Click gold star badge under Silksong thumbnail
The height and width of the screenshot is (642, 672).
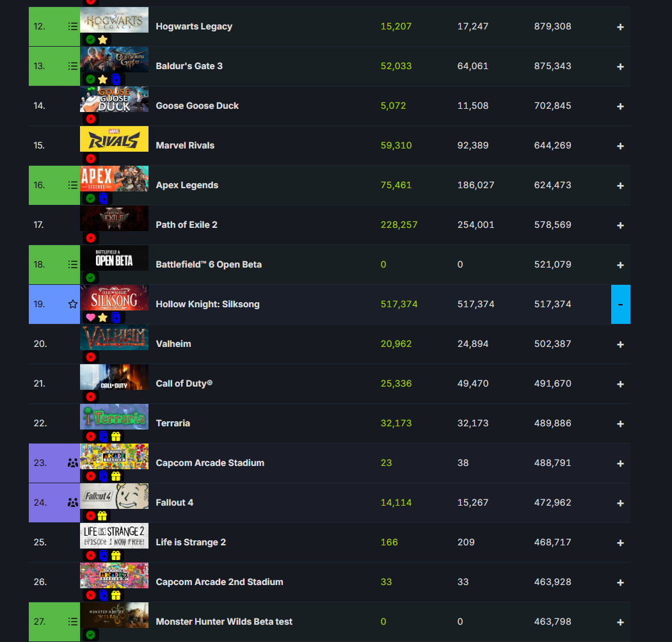coord(103,317)
